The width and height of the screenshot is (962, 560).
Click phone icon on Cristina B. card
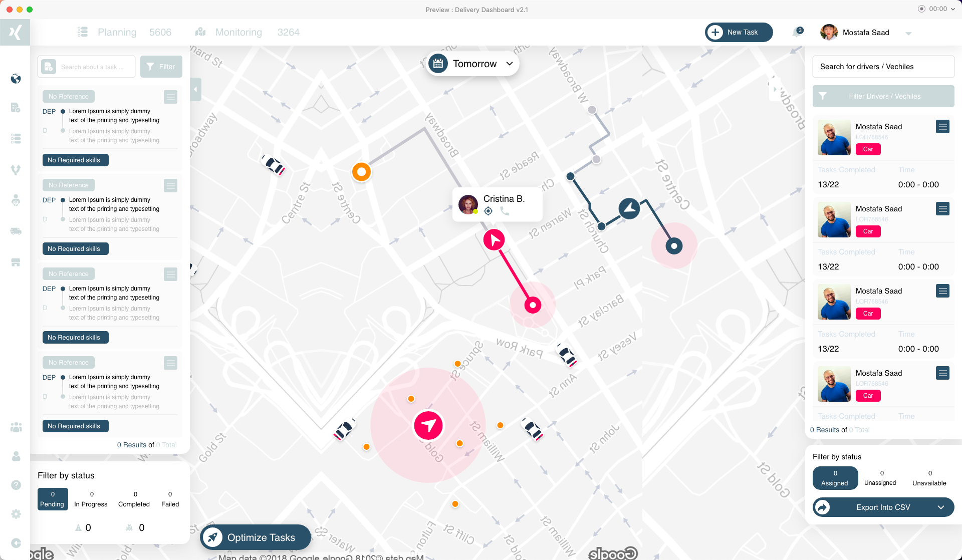(505, 211)
